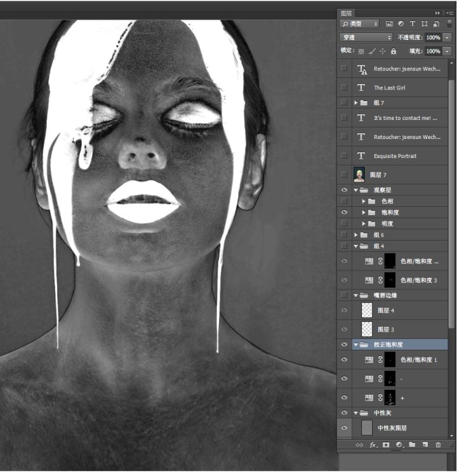The height and width of the screenshot is (476, 457).
Task: Switch to the 图层 panel tab
Action: click(x=346, y=13)
